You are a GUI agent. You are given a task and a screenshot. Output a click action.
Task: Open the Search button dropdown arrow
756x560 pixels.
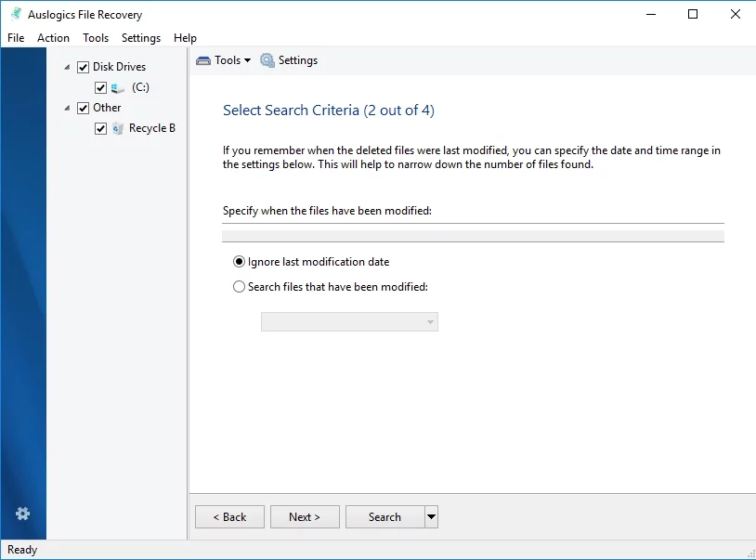point(431,517)
